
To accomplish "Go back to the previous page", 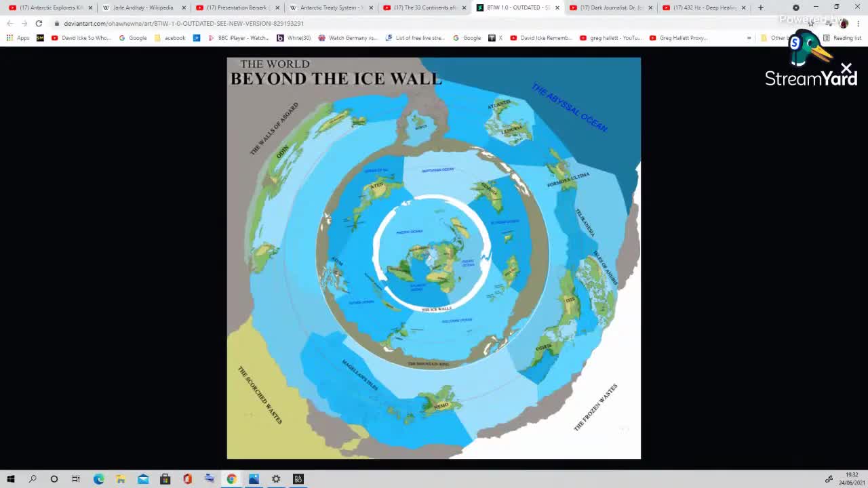I will tap(10, 23).
